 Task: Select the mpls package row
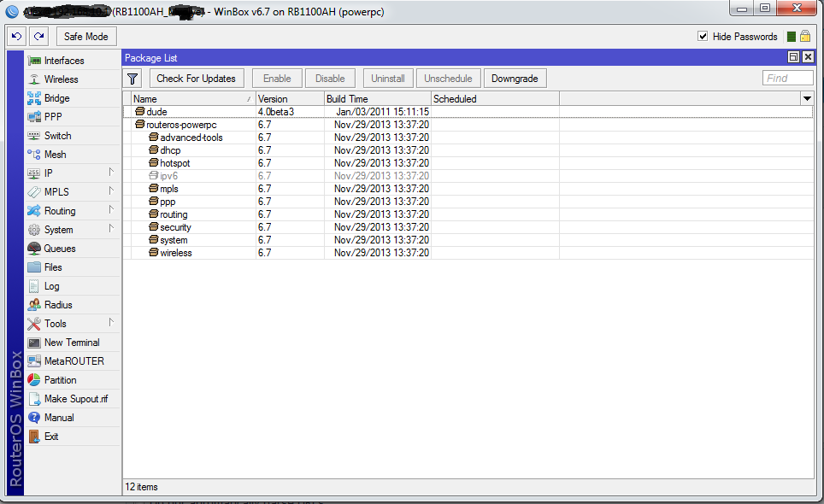(468, 189)
